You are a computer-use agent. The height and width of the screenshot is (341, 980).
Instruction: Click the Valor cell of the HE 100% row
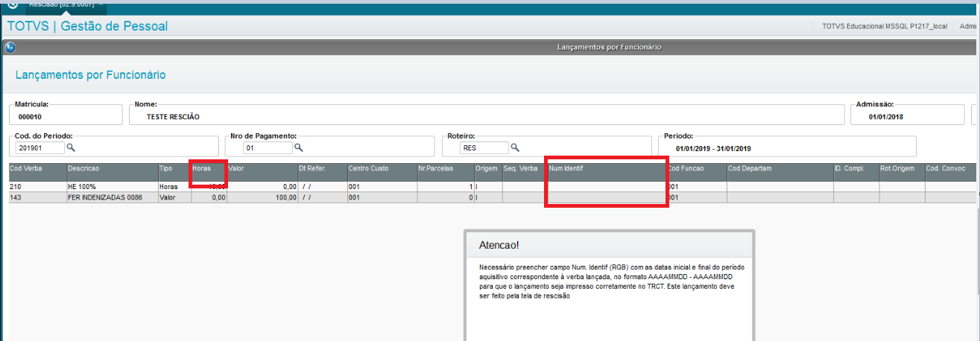pos(262,186)
